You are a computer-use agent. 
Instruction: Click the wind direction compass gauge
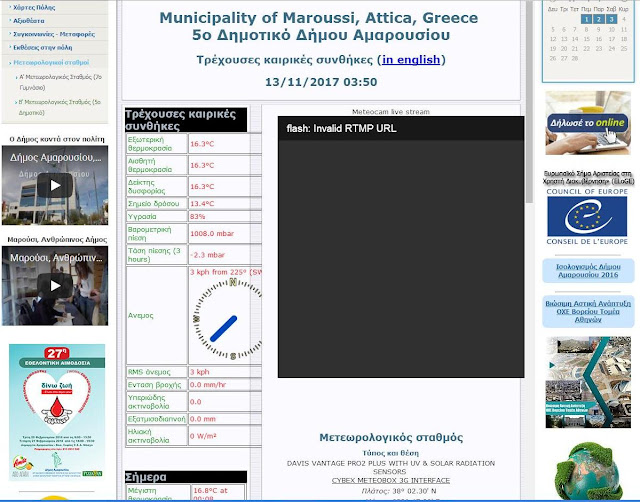tap(228, 320)
